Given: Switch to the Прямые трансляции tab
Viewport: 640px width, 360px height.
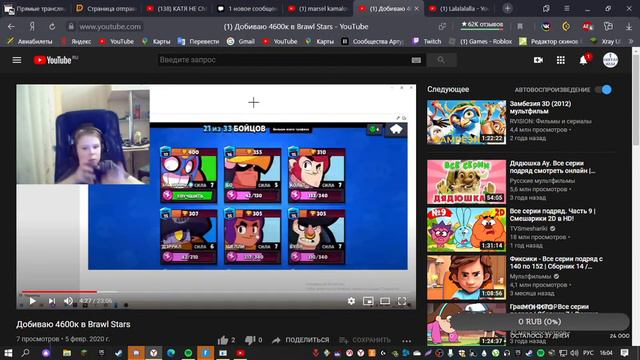Looking at the screenshot, I should click(36, 8).
